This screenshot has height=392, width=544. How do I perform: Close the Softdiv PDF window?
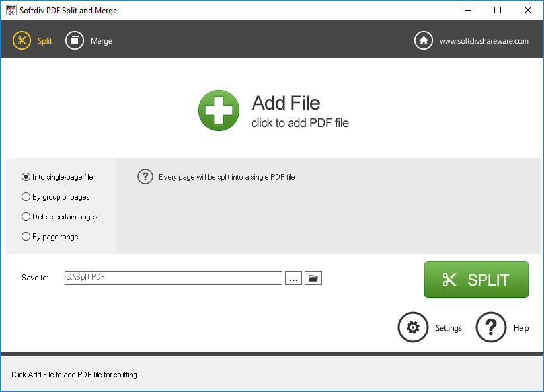click(x=528, y=10)
